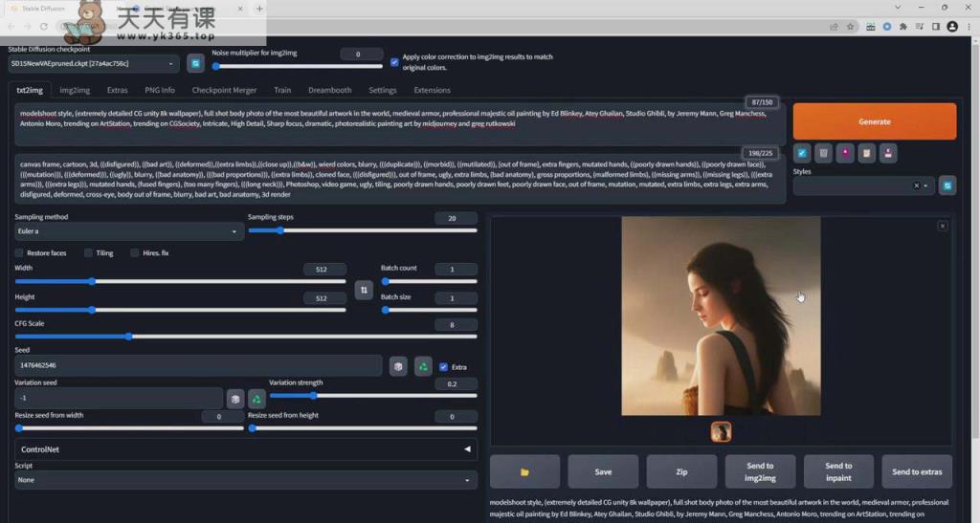Image resolution: width=980 pixels, height=523 pixels.
Task: Expand the ControlNet panel
Action: click(246, 449)
